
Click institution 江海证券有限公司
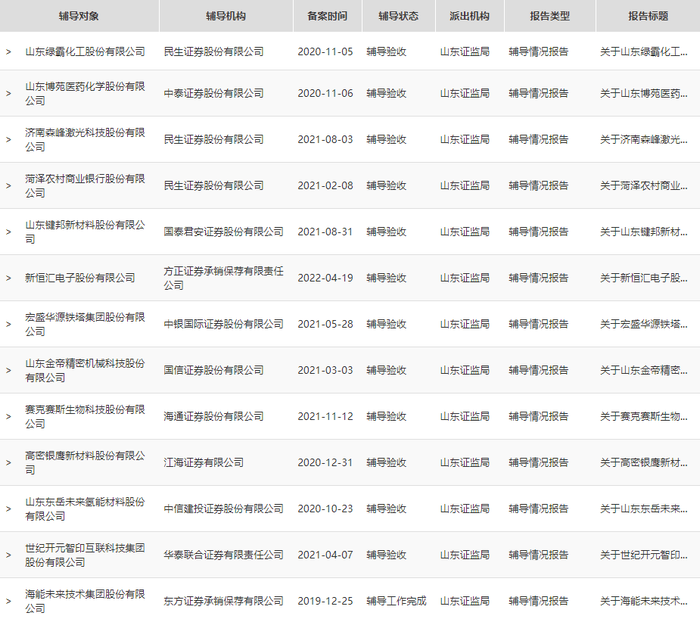(204, 463)
